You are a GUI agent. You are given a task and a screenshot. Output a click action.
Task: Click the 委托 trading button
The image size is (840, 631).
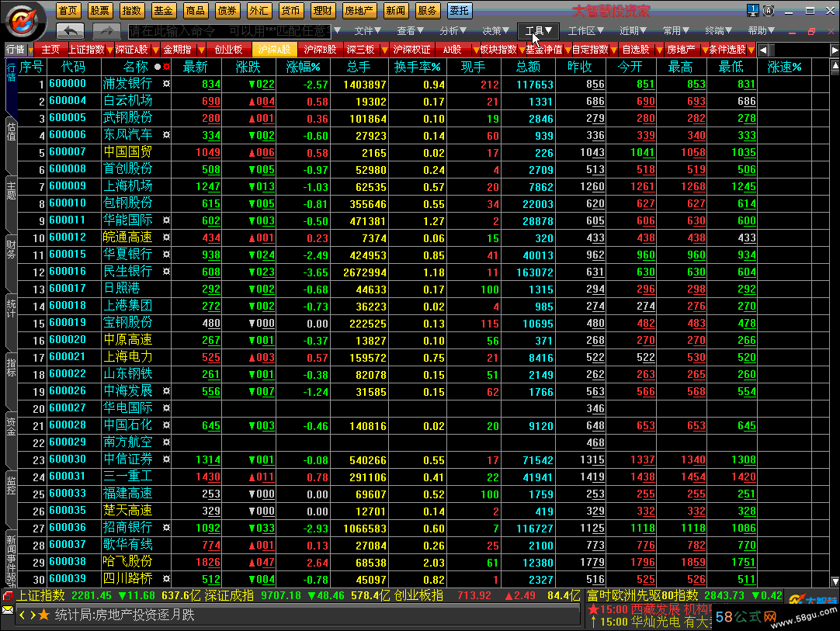(x=459, y=11)
